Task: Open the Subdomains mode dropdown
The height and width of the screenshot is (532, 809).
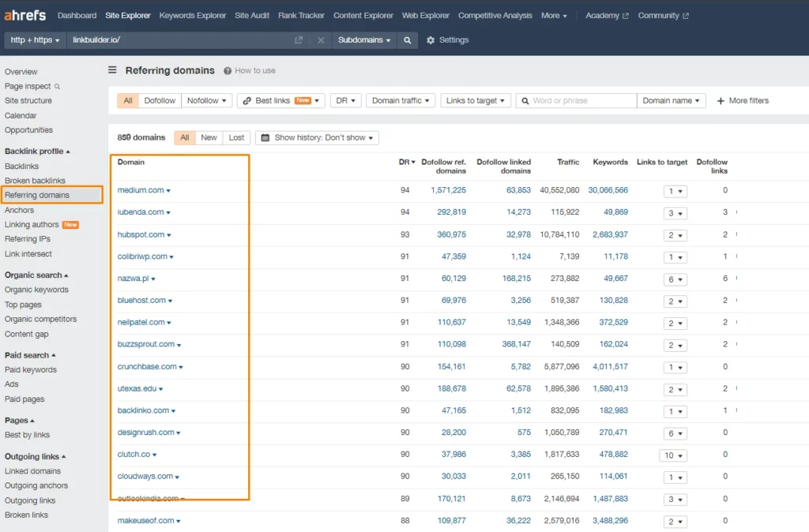Action: coord(363,39)
